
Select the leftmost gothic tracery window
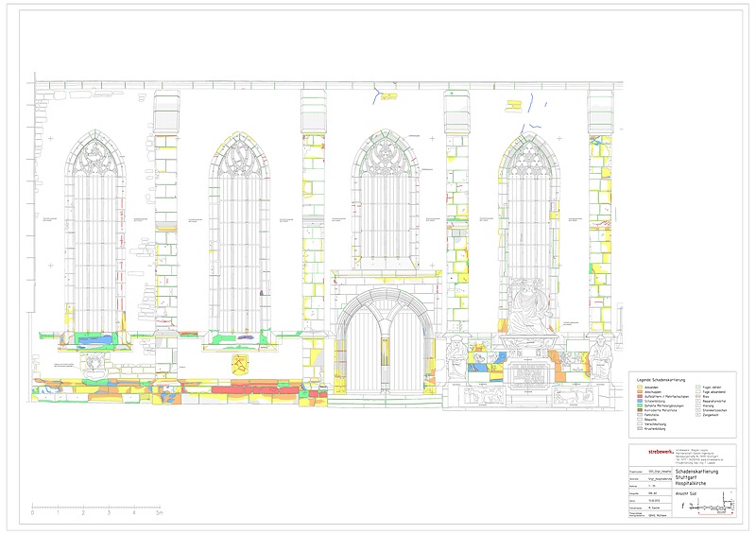[x=94, y=236]
